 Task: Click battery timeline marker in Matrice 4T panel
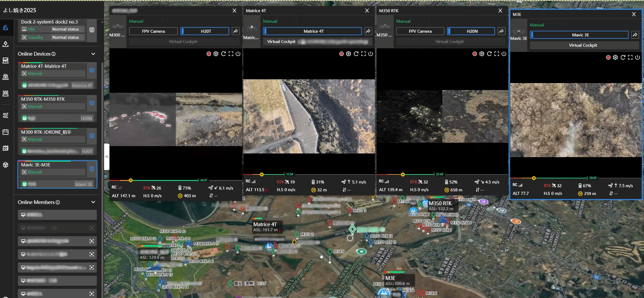point(262,174)
